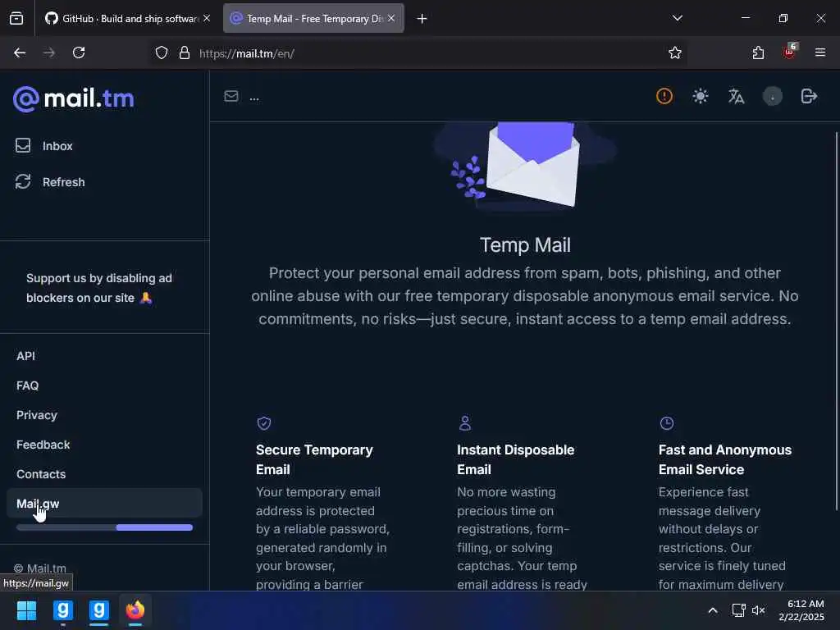
Task: Click the muted volume tray icon
Action: (758, 610)
